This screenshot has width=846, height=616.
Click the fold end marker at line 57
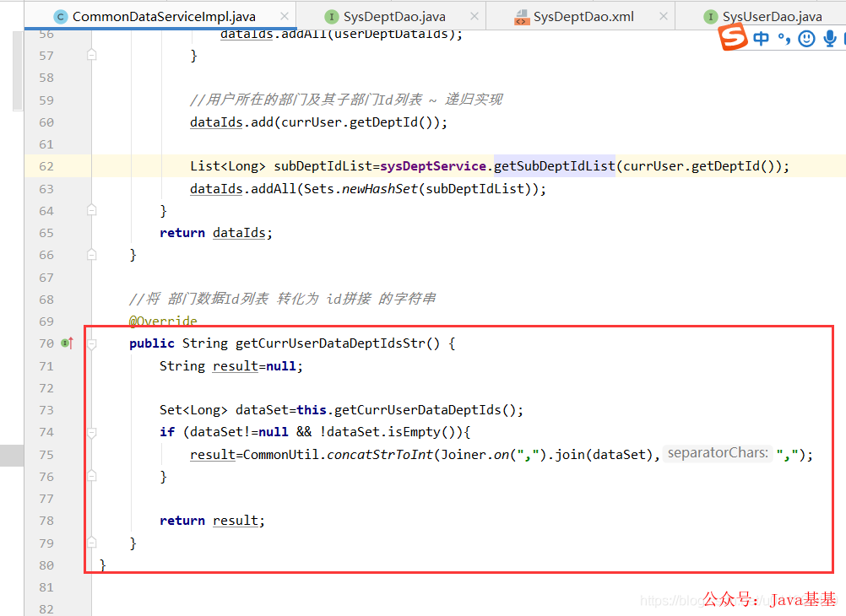point(92,55)
